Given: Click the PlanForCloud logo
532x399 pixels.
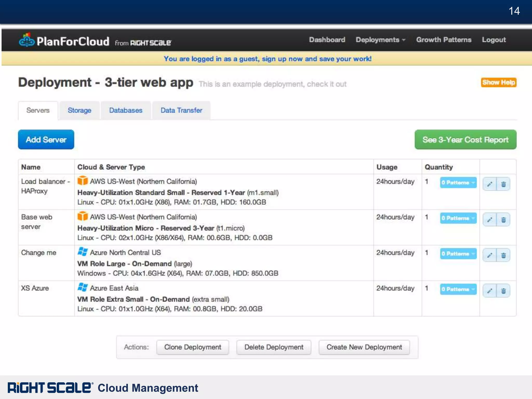Looking at the screenshot, I should click(x=64, y=41).
